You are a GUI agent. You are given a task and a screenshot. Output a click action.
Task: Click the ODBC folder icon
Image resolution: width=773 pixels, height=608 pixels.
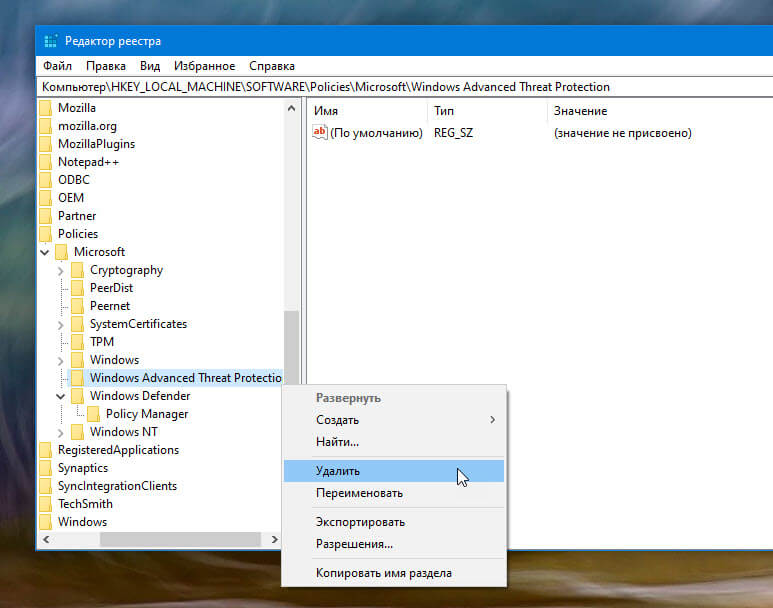45,180
